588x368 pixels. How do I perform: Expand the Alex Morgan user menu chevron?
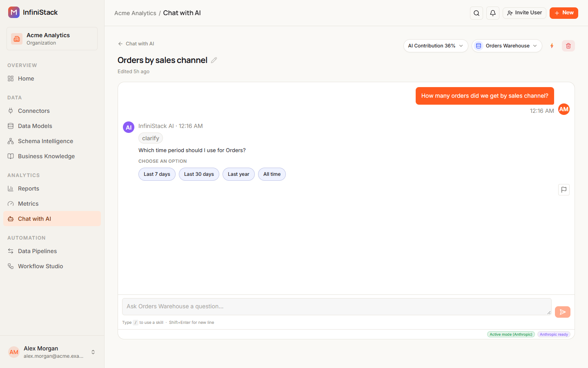(x=93, y=352)
